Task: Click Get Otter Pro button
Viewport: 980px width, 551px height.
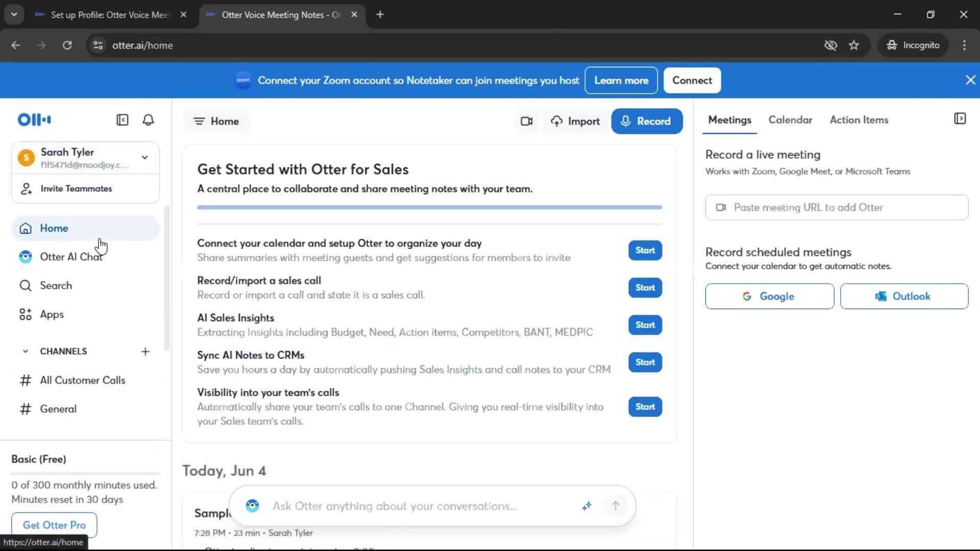Action: tap(54, 525)
